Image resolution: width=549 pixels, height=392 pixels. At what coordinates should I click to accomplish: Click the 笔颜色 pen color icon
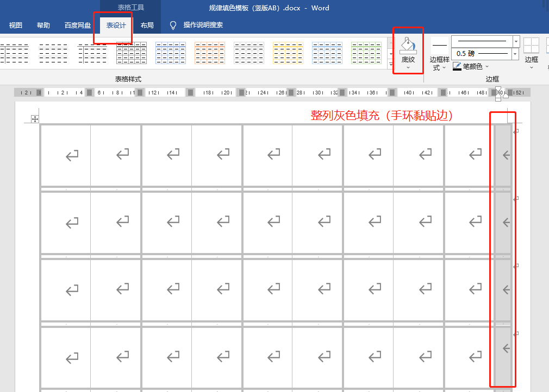[457, 66]
